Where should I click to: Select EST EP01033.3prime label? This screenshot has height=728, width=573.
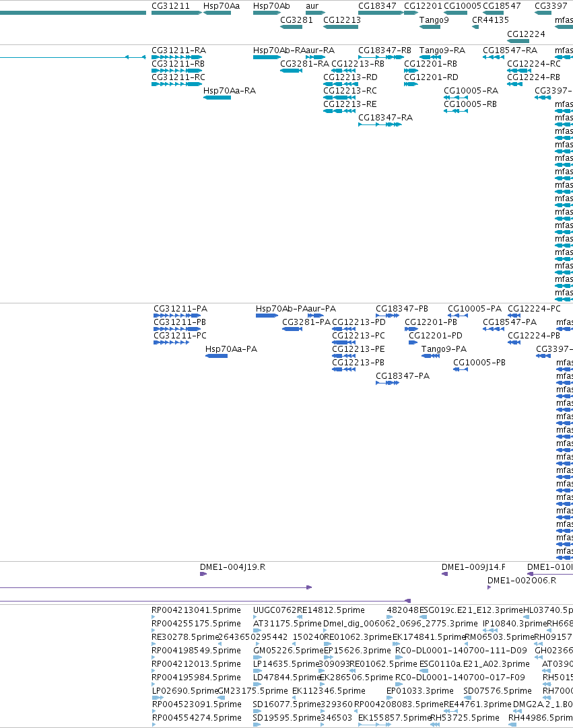tap(420, 691)
